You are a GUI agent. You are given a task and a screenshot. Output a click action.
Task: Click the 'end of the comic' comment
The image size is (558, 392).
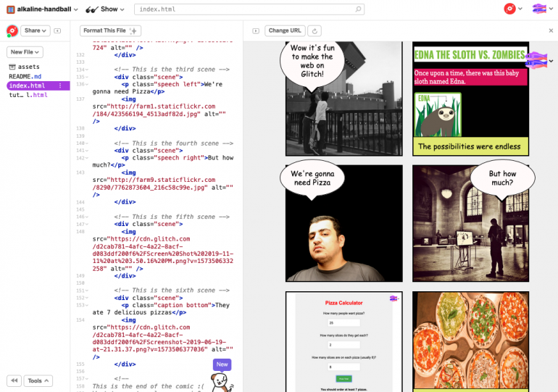pos(149,386)
